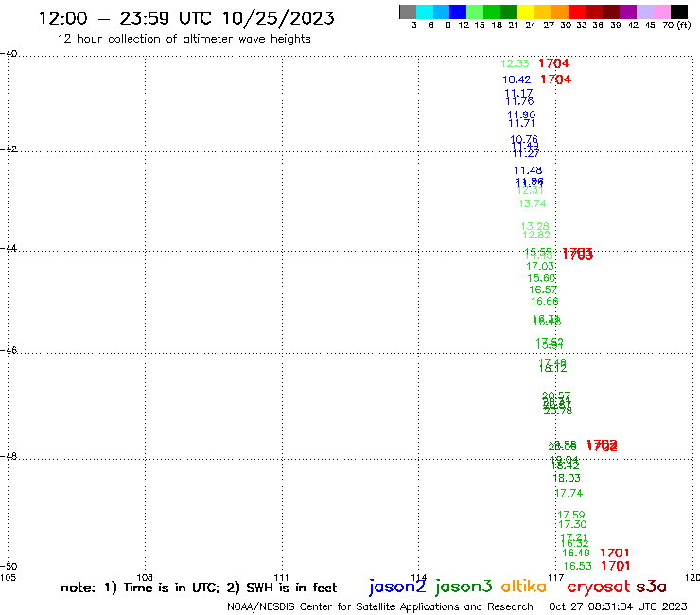700x615 pixels.
Task: Select the lavender swatch in the legend
Action: pos(644,11)
